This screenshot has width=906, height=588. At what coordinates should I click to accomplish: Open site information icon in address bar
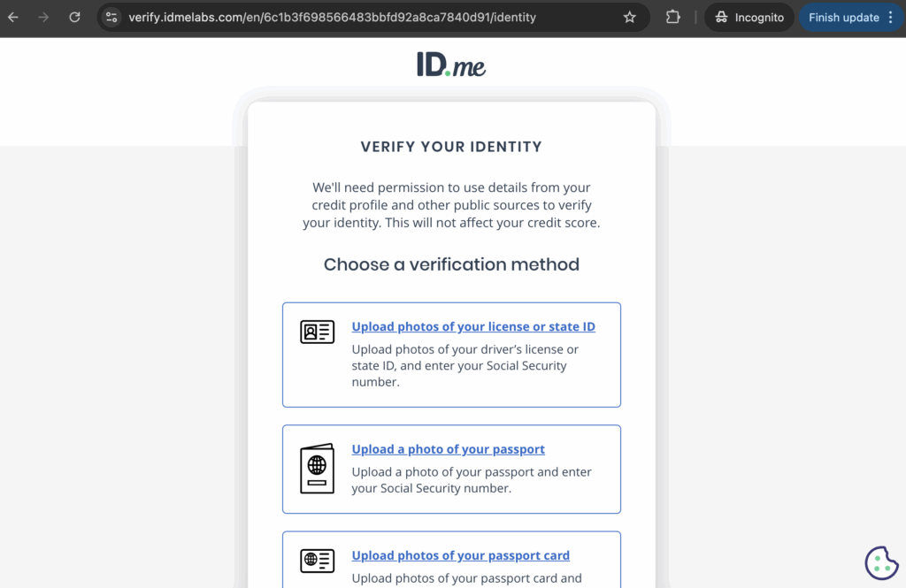[111, 18]
